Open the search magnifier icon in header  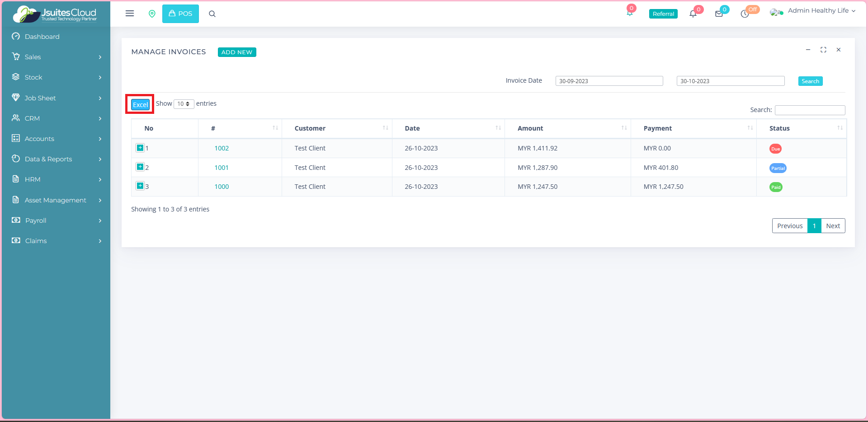tap(212, 14)
